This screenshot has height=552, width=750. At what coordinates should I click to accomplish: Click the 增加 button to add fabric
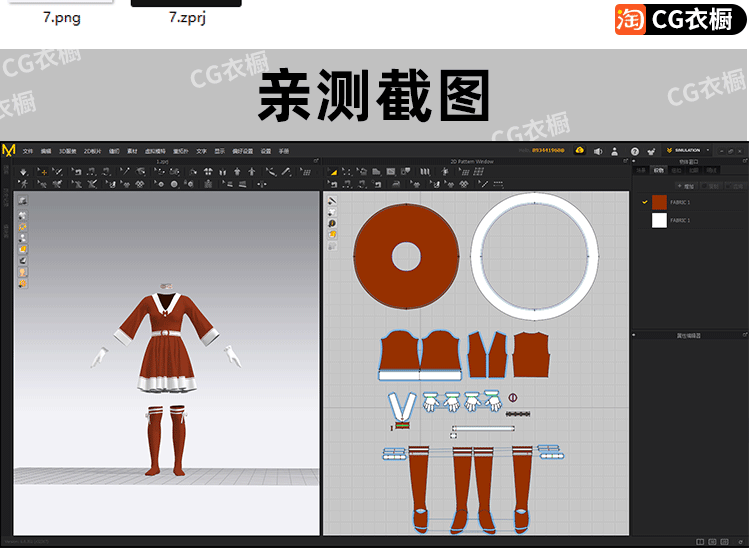[x=688, y=186]
